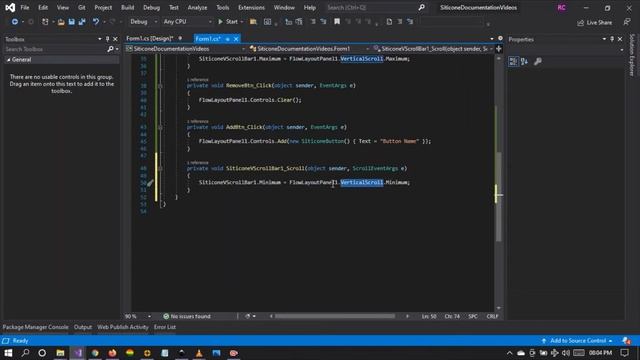The image size is (640, 360).
Task: Click the Save All icon
Action: coord(82,22)
